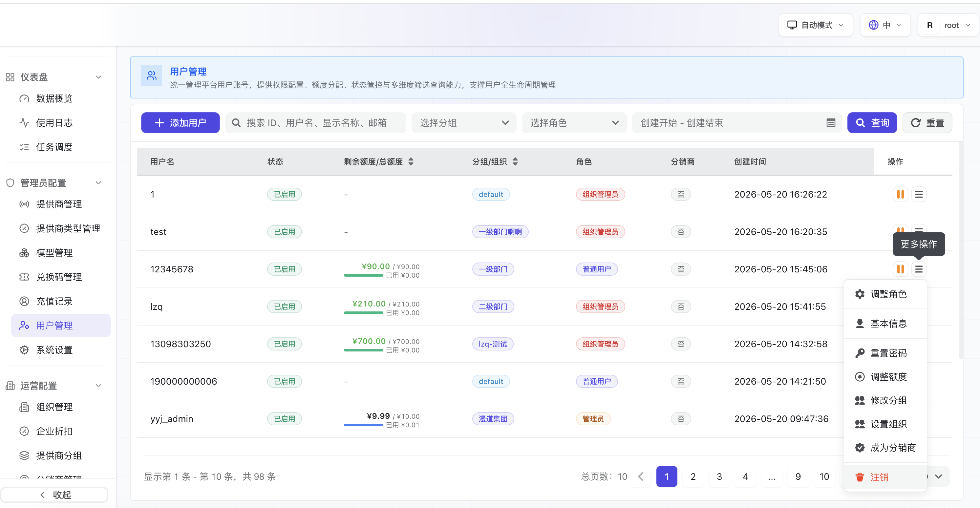
Task: Click the 一级部门啊啊 group tag
Action: click(x=500, y=232)
